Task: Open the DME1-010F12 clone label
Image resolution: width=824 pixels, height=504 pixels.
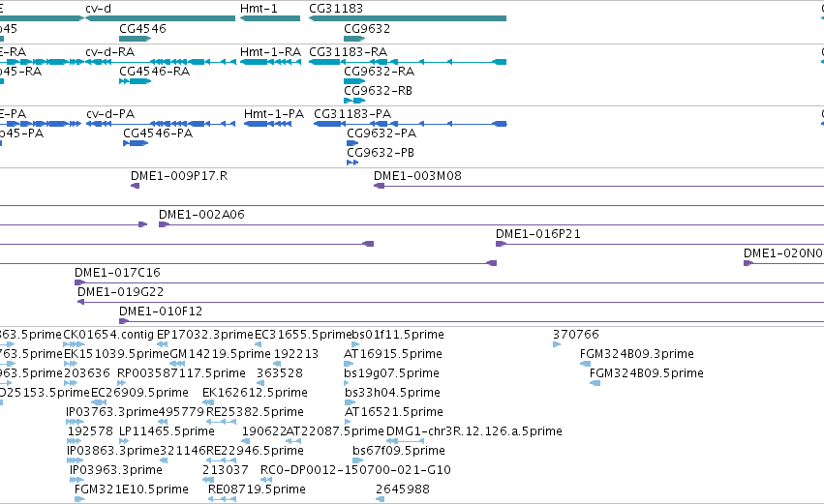Action: pyautogui.click(x=161, y=311)
